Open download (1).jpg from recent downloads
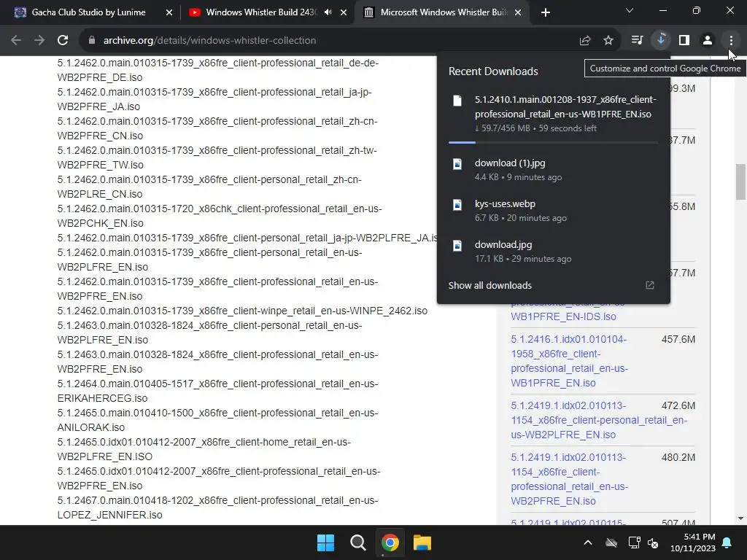Viewport: 747px width, 560px height. 553,169
